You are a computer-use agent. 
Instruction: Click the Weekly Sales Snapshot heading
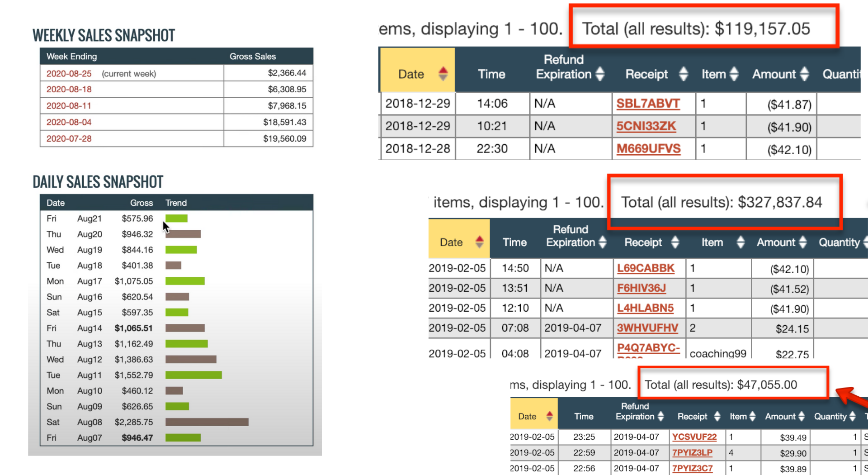104,35
